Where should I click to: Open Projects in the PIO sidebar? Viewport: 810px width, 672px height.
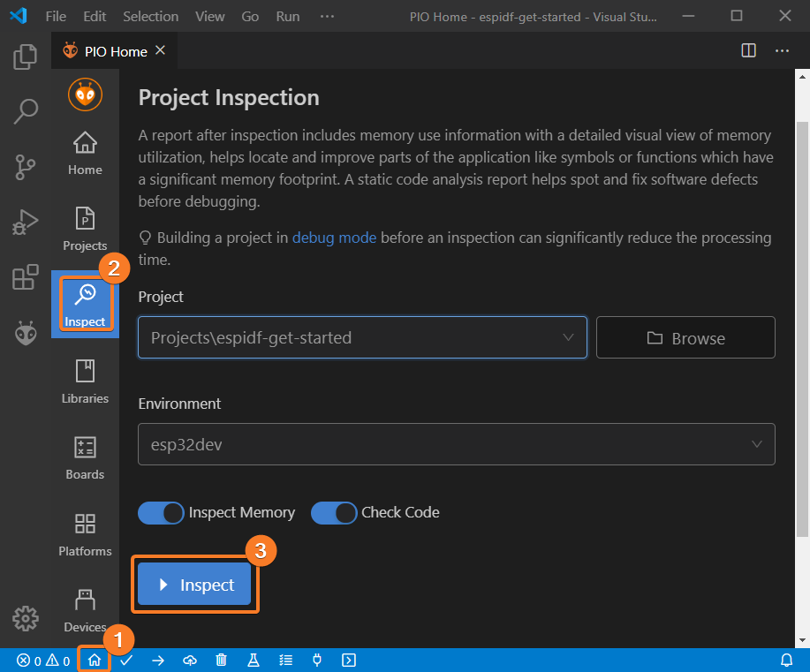pos(85,229)
